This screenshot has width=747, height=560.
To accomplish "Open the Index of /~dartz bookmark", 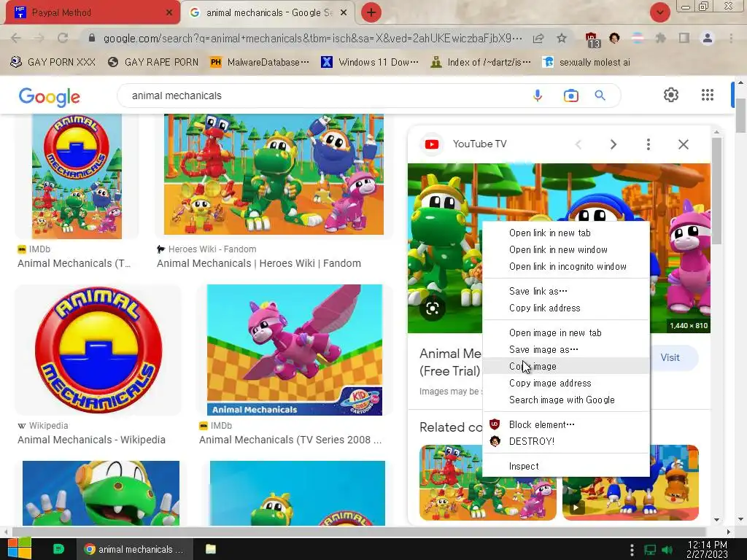I will coord(481,63).
